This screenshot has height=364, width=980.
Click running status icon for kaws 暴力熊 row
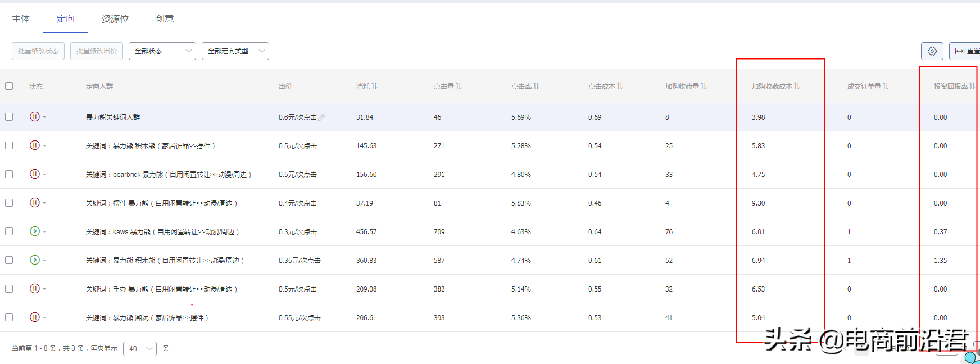point(35,231)
